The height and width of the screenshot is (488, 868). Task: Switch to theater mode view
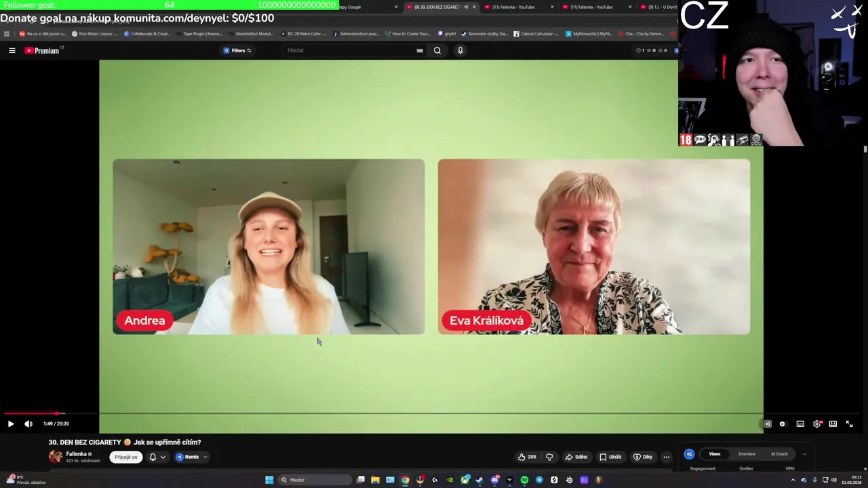click(x=833, y=424)
